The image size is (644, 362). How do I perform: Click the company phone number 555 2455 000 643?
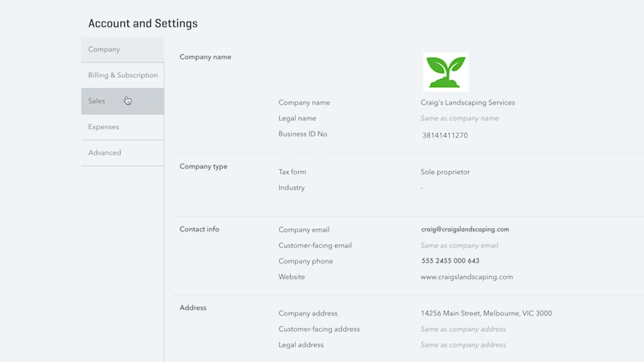click(x=450, y=261)
